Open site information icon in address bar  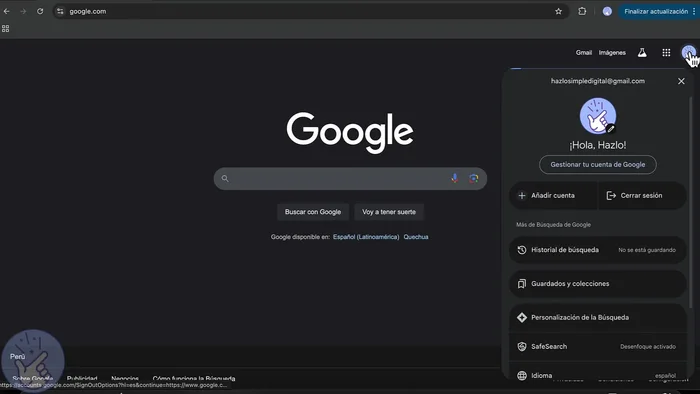coord(60,11)
